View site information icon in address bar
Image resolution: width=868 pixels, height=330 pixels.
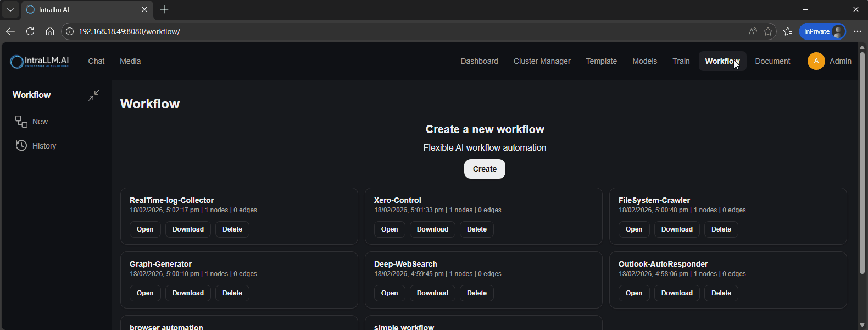point(70,31)
